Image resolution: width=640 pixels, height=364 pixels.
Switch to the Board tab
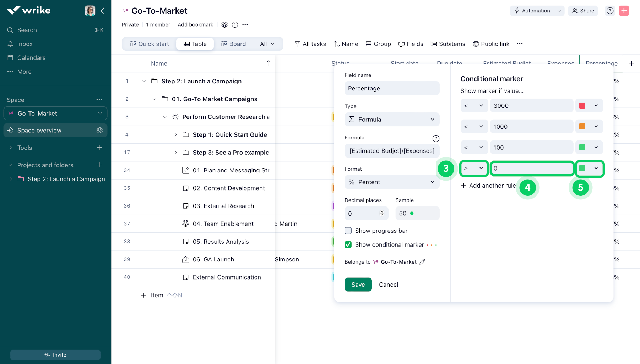233,44
